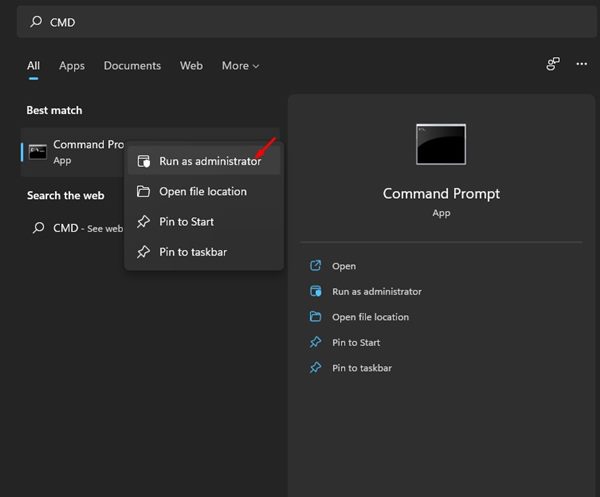Click the Command Prompt icon in Best match
The image size is (600, 497).
pyautogui.click(x=38, y=152)
